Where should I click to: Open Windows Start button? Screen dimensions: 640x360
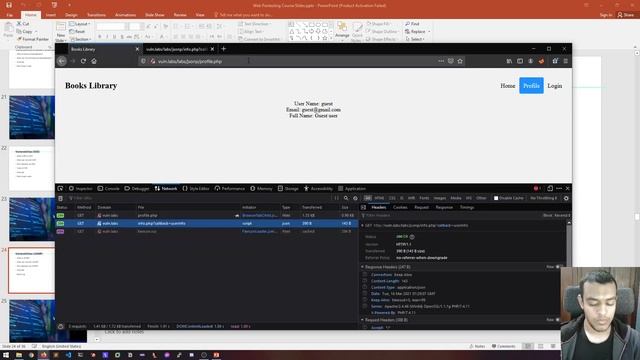click(6, 355)
